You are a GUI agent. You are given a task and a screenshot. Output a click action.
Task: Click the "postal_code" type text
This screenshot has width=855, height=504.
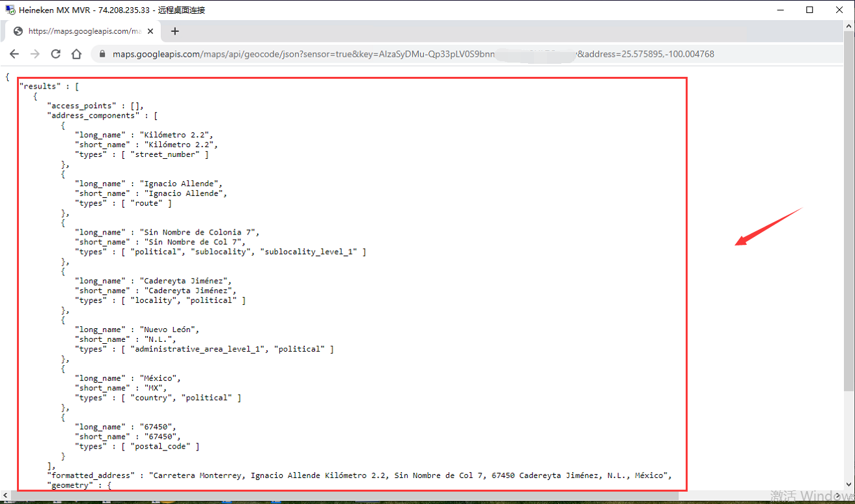160,447
